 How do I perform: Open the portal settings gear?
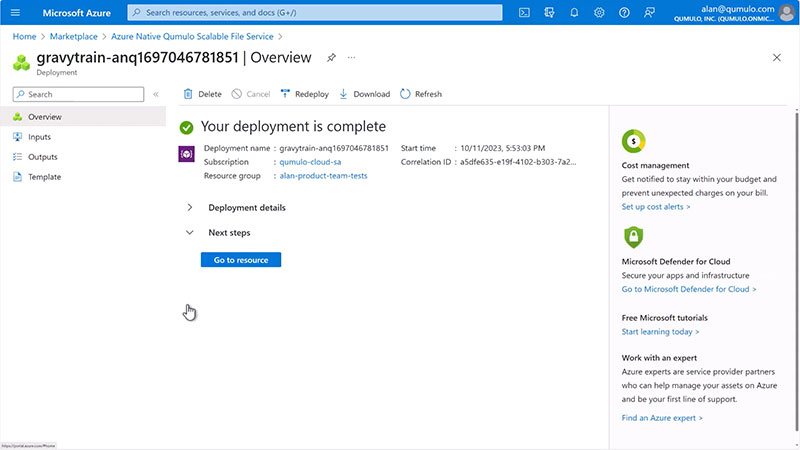pos(599,13)
